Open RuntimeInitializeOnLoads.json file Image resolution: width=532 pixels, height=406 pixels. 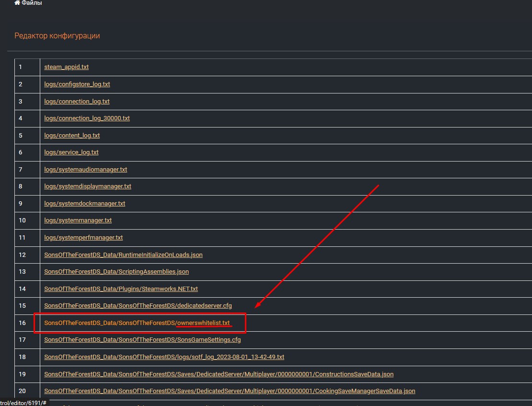coord(123,255)
